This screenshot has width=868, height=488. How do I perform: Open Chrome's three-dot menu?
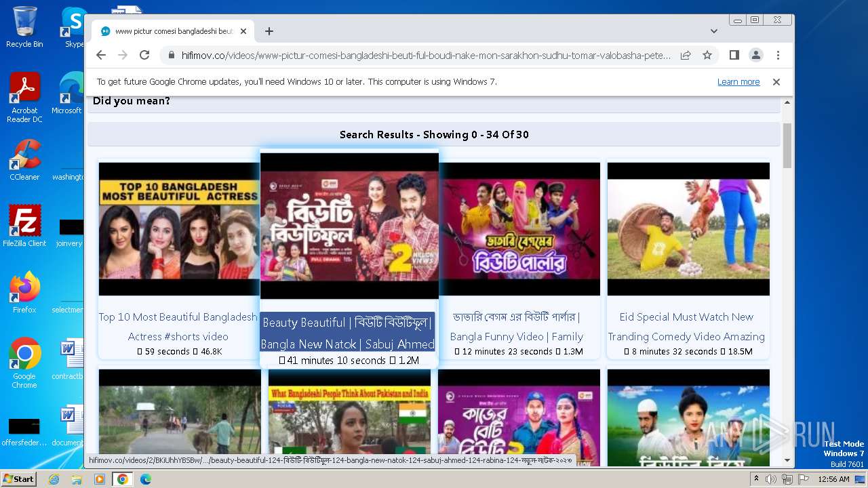(x=778, y=55)
